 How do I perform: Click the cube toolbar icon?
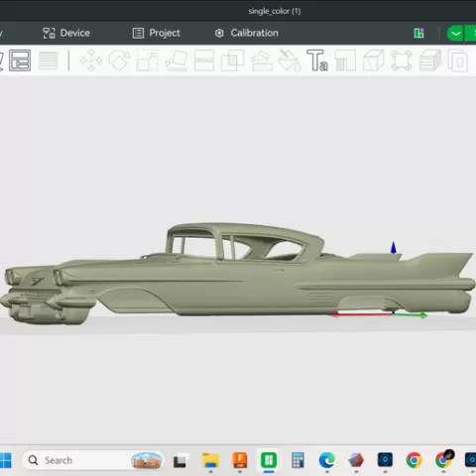pyautogui.click(x=374, y=60)
